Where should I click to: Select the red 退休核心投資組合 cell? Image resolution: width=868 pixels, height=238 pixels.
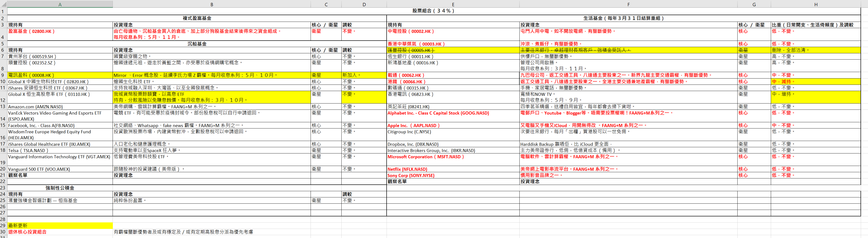coord(60,232)
